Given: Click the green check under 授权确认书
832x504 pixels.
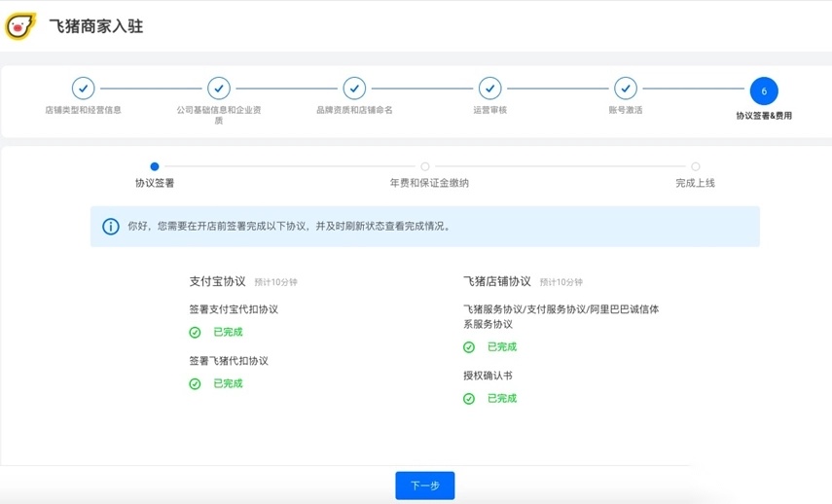Looking at the screenshot, I should click(468, 398).
